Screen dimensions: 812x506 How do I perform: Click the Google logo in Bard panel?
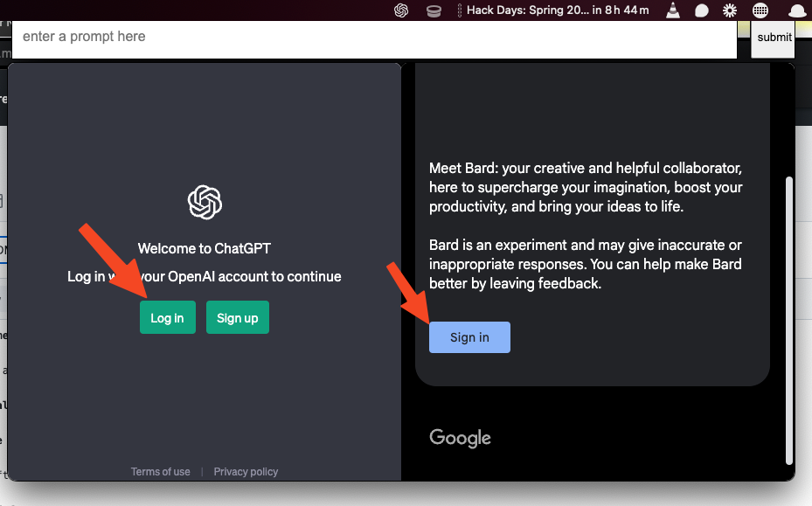coord(460,438)
